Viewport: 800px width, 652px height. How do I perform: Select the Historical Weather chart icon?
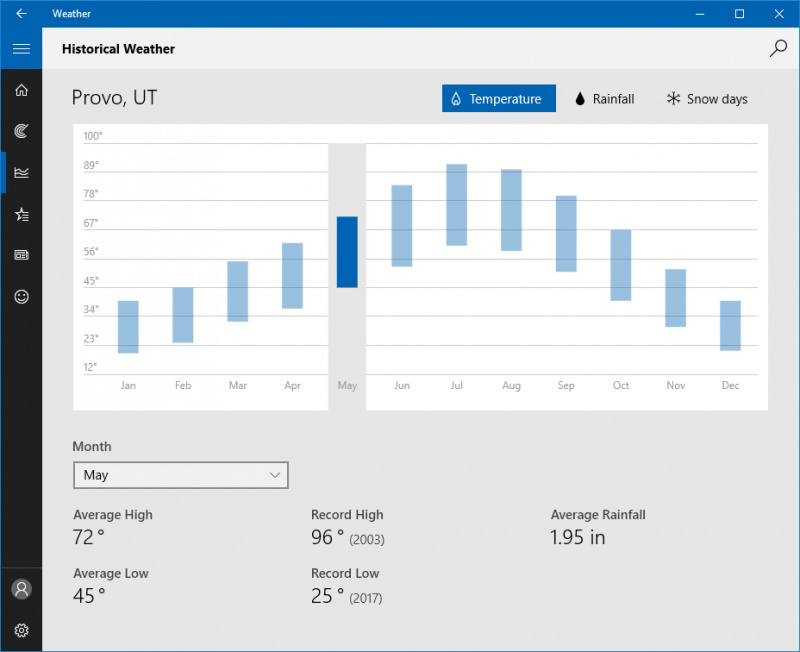tap(21, 172)
